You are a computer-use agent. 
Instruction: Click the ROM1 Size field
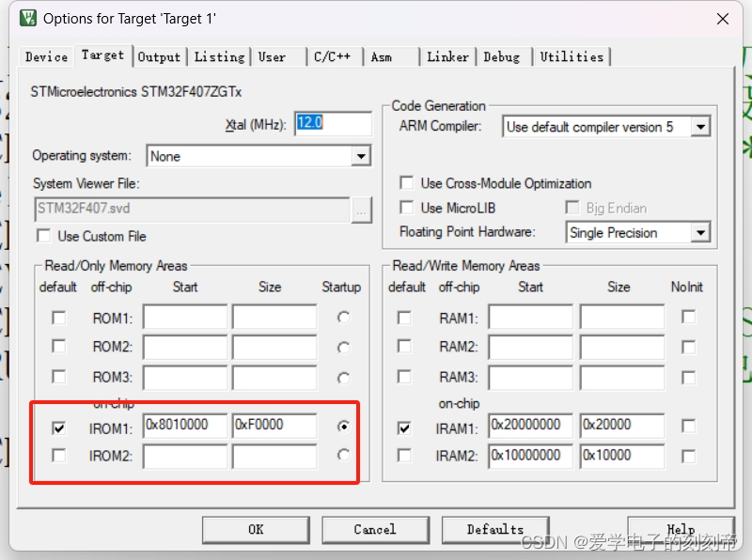click(x=274, y=317)
